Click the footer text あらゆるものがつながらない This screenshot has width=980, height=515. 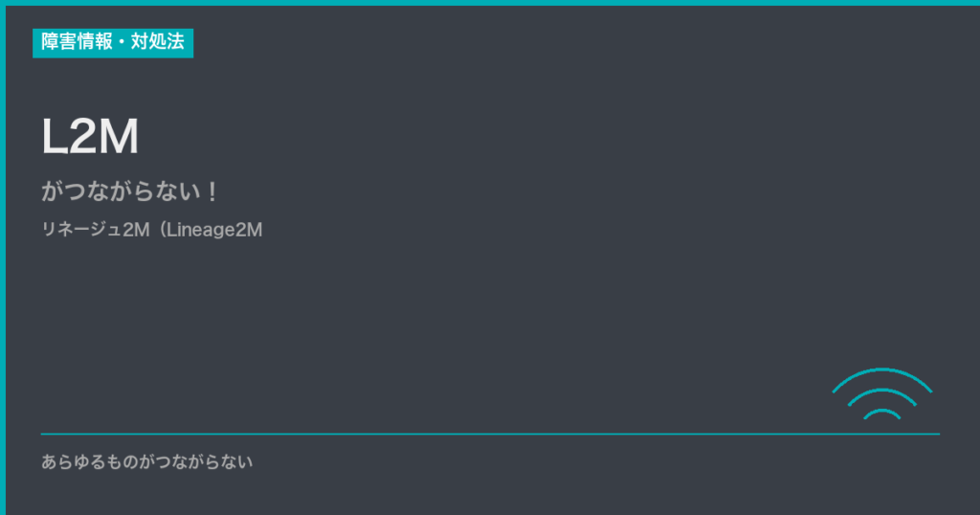pyautogui.click(x=146, y=462)
